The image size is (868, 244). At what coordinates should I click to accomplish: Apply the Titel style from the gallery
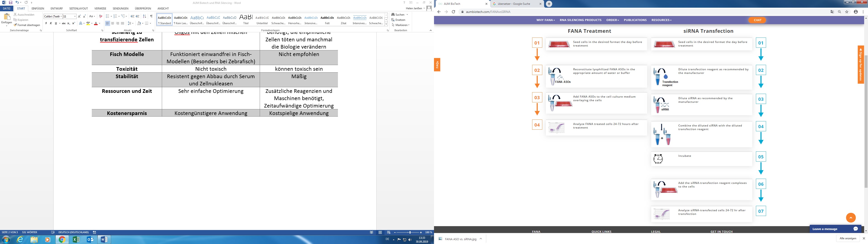pos(246,19)
